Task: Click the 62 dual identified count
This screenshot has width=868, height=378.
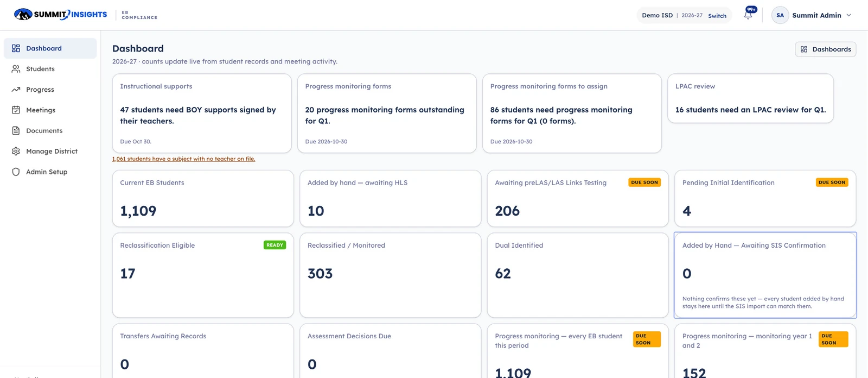Action: click(x=503, y=274)
